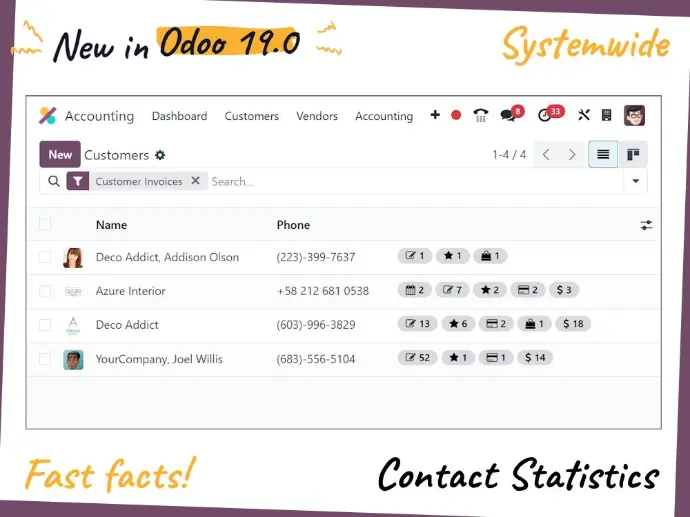Open the Dashboard menu
Image resolution: width=690 pixels, height=517 pixels.
(180, 116)
